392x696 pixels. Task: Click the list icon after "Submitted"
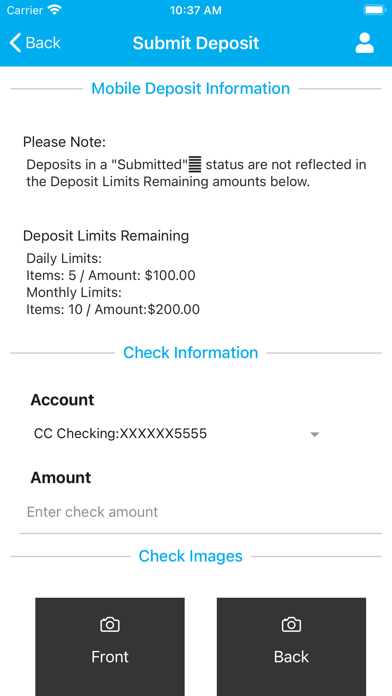[x=195, y=165]
